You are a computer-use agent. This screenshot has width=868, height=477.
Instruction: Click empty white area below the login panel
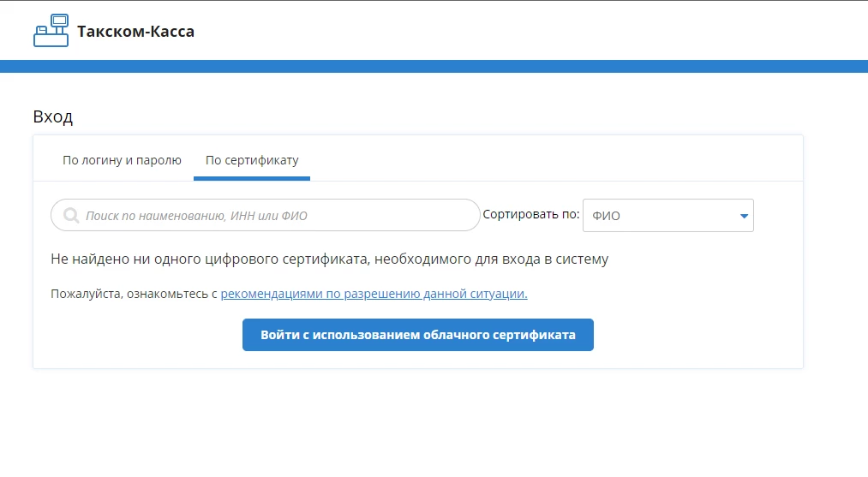tap(428, 424)
